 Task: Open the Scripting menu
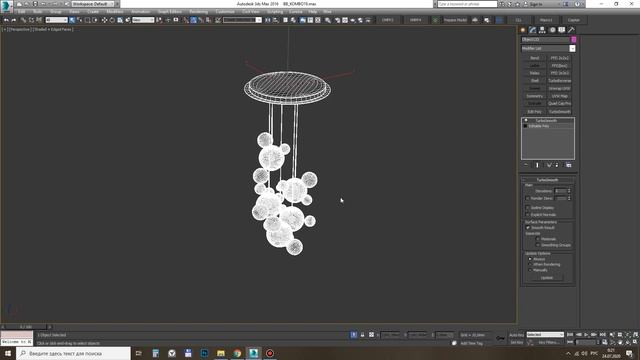click(x=275, y=12)
